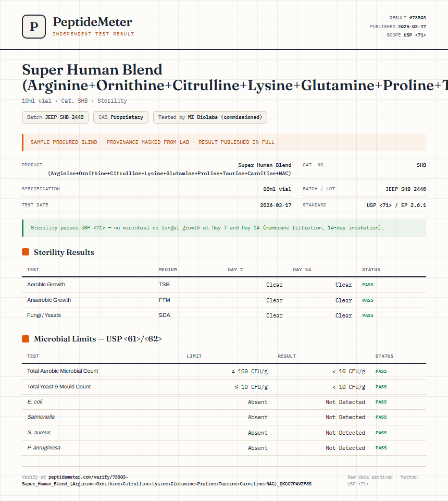
Task: Click the PeptideMeter P logo icon
Action: (x=34, y=27)
